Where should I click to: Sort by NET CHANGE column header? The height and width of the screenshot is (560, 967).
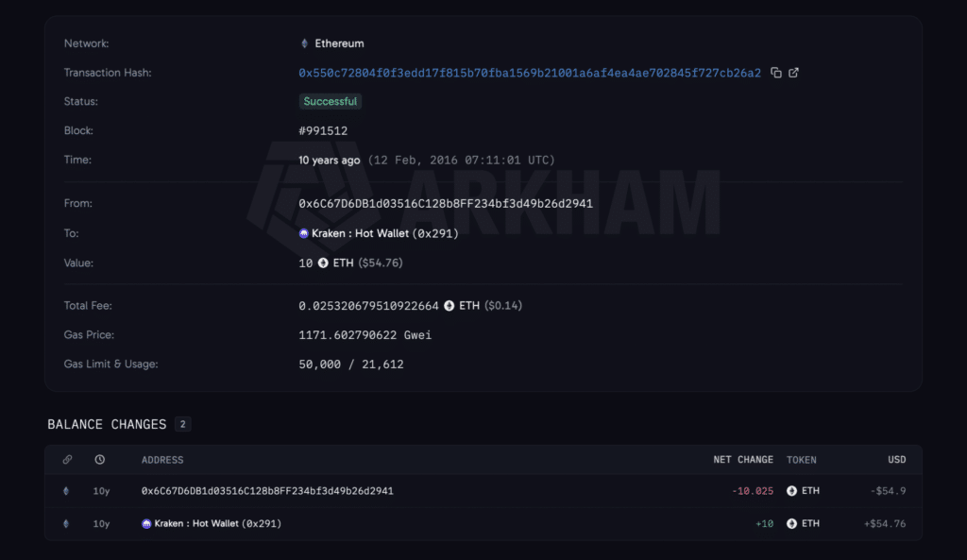tap(743, 460)
